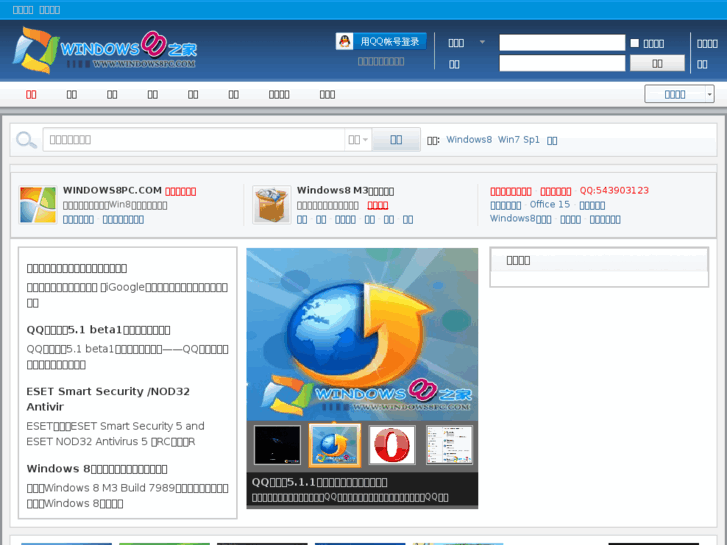Click the QQ:543903123 red link
Image resolution: width=727 pixels, height=545 pixels.
tap(614, 191)
